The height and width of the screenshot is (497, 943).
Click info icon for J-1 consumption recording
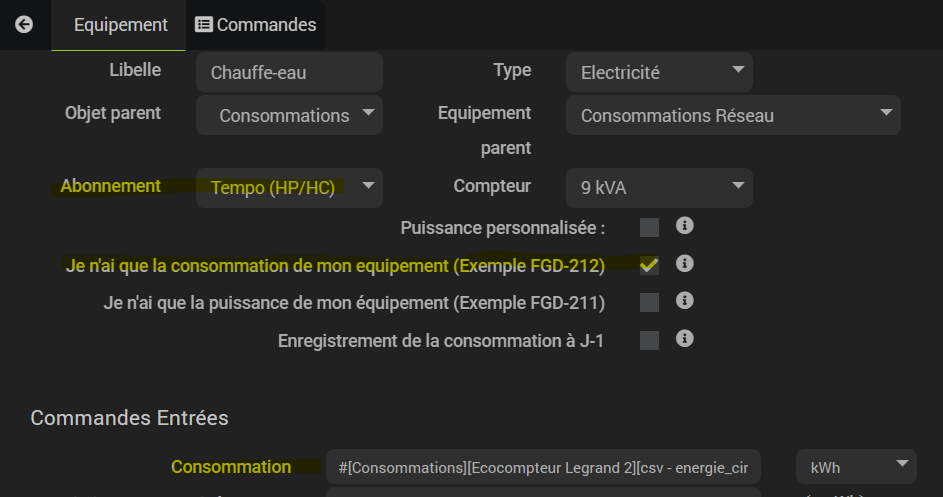[685, 339]
